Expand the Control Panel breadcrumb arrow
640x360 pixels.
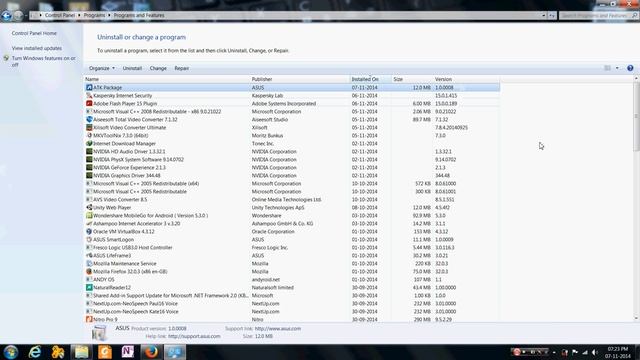79,16
